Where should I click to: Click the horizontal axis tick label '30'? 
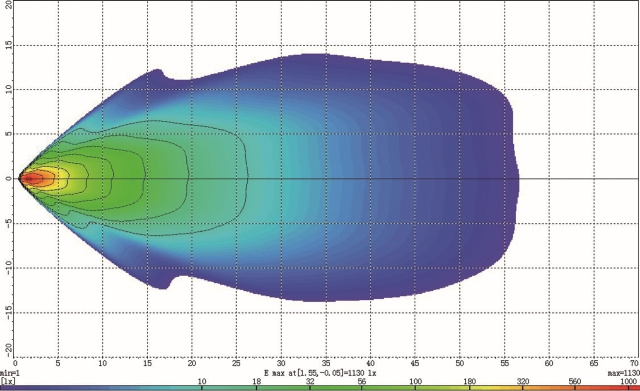(x=281, y=363)
